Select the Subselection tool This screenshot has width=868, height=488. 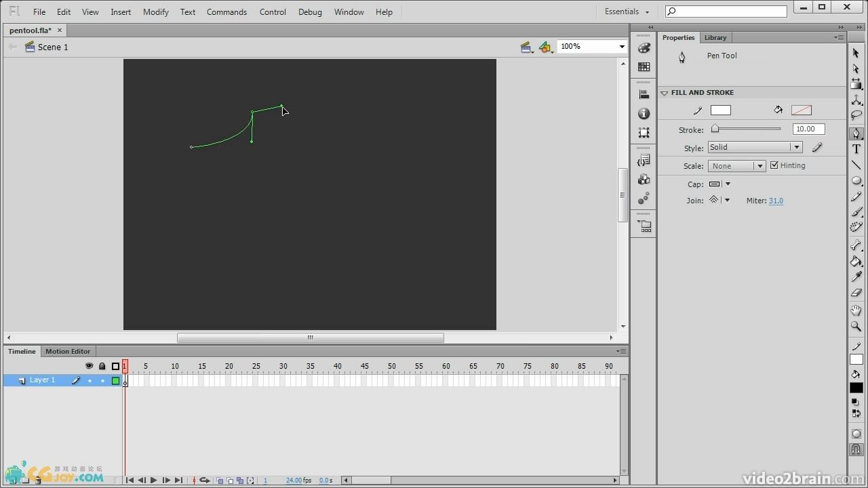[x=856, y=68]
